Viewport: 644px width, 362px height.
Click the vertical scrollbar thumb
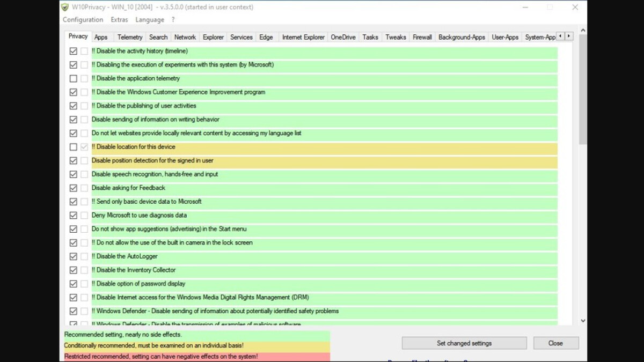click(583, 90)
